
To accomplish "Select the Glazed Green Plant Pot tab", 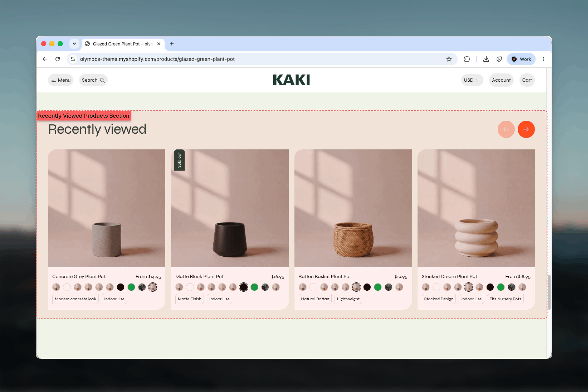I will (123, 44).
